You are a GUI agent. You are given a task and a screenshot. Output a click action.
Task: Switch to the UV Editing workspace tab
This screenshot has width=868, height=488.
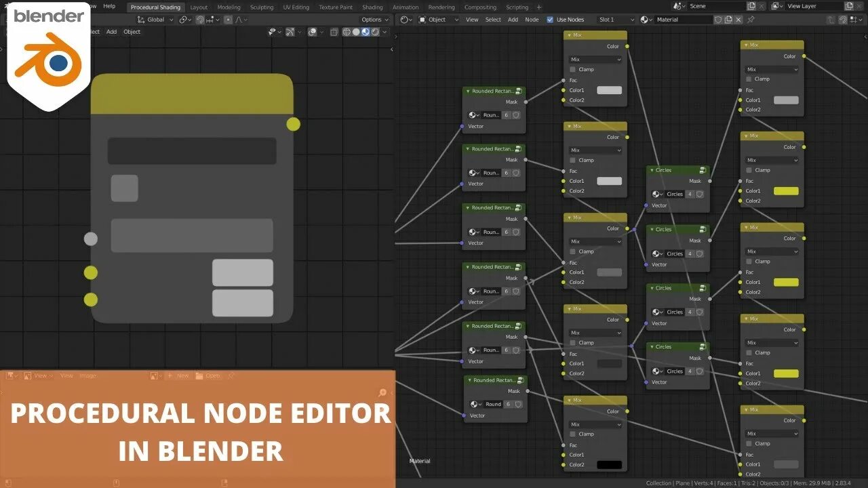[296, 7]
